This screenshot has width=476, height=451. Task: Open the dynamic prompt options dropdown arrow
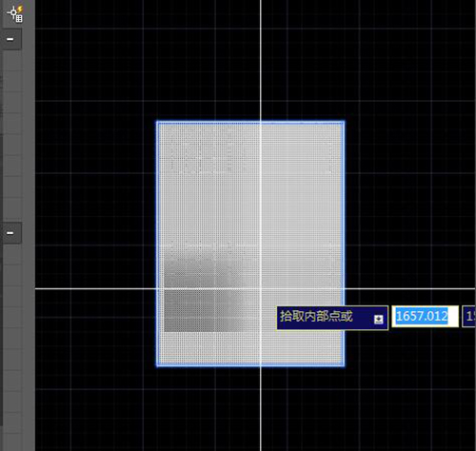[378, 319]
